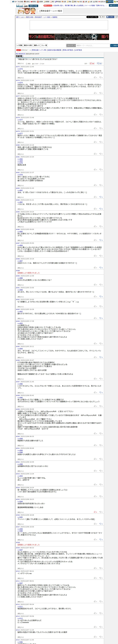Screen dimensions: 118x644
Task: Thumbs down post #486 showing 1
Action: (x=101, y=240)
